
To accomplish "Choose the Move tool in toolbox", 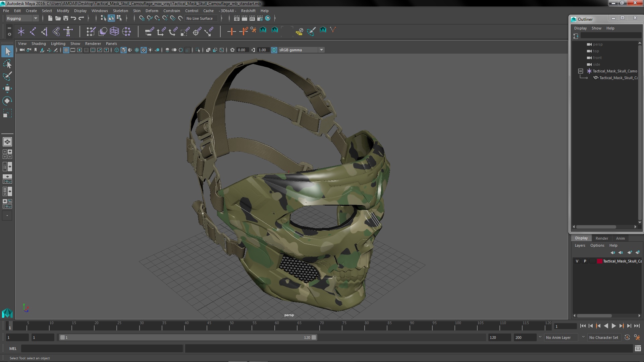I will tap(7, 88).
